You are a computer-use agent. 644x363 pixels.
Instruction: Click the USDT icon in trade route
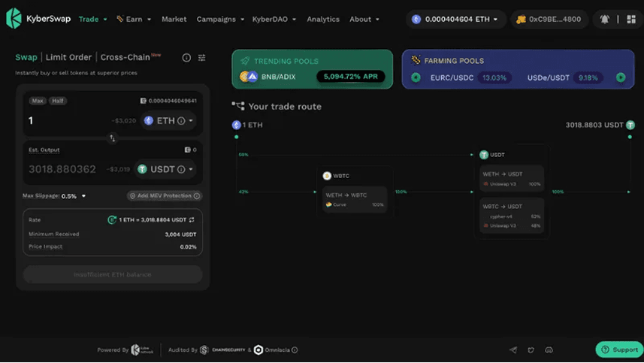pos(484,155)
